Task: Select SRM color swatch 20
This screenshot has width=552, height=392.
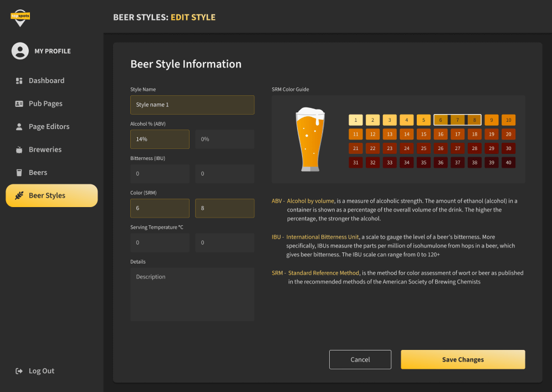Action: [508, 135]
